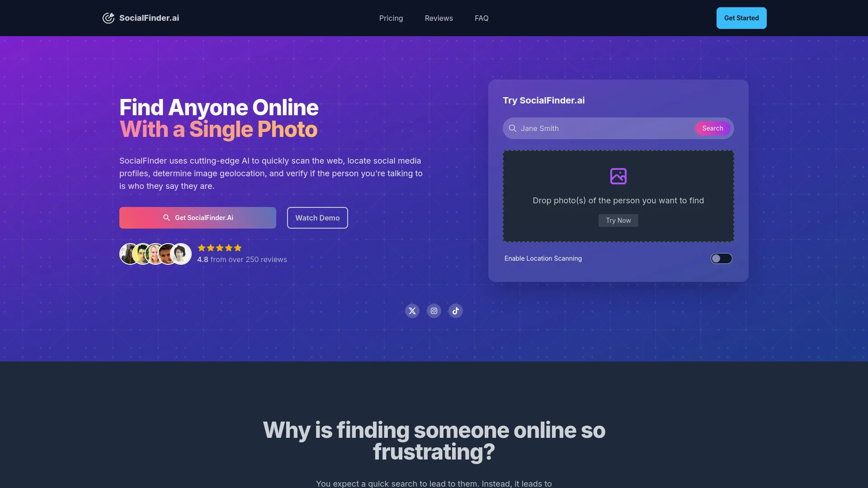
Task: Click the TikTok social icon
Action: (455, 310)
